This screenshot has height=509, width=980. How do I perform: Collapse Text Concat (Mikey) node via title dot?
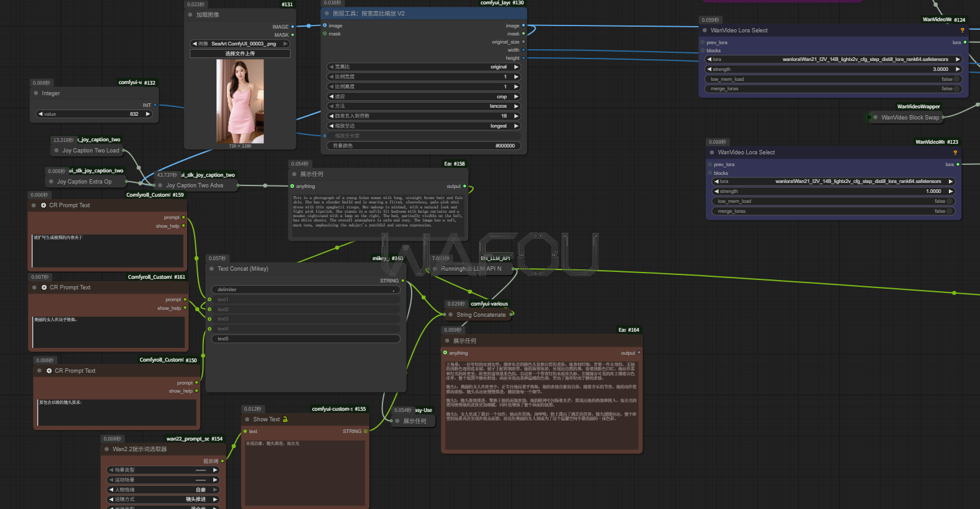tap(211, 269)
